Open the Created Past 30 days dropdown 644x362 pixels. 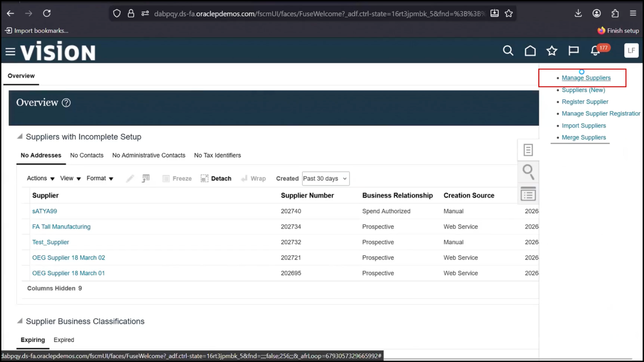click(x=325, y=178)
